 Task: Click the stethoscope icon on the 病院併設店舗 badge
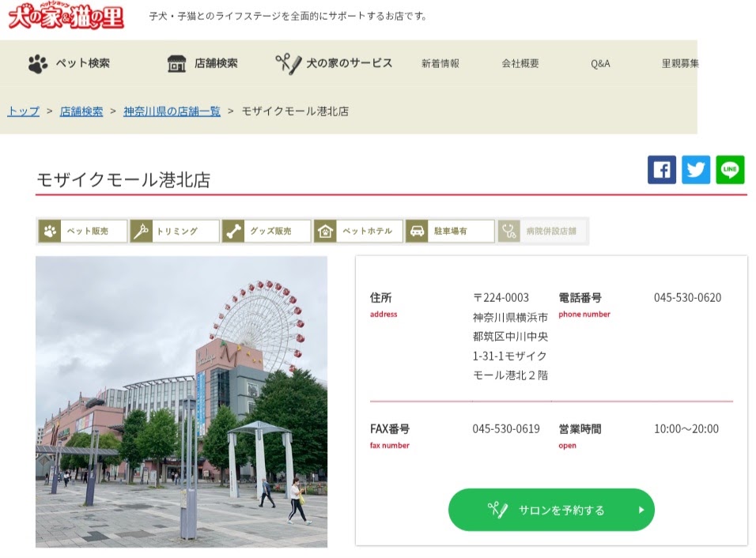(x=509, y=232)
